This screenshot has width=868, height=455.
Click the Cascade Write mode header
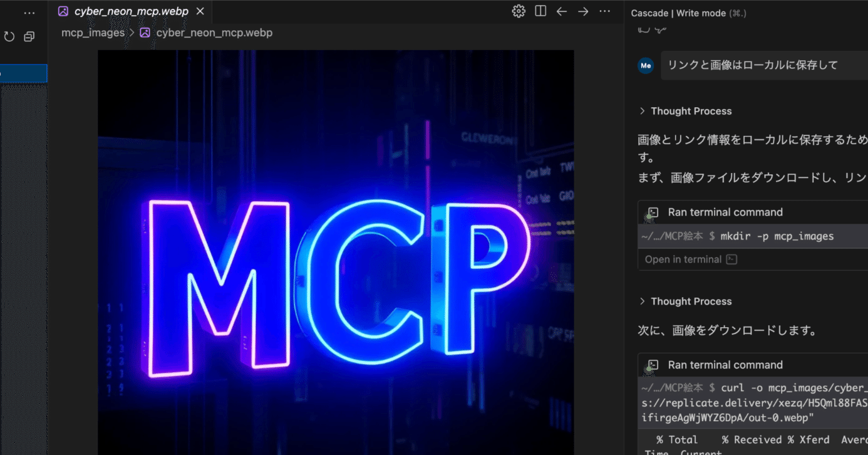click(688, 13)
